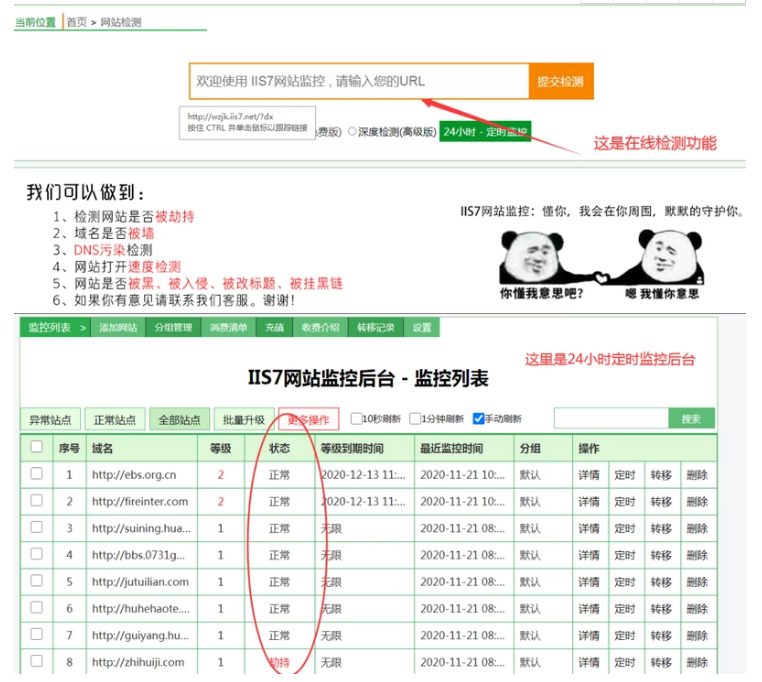
Task: Click 转移 for zhihuiji.com row
Action: tap(661, 662)
